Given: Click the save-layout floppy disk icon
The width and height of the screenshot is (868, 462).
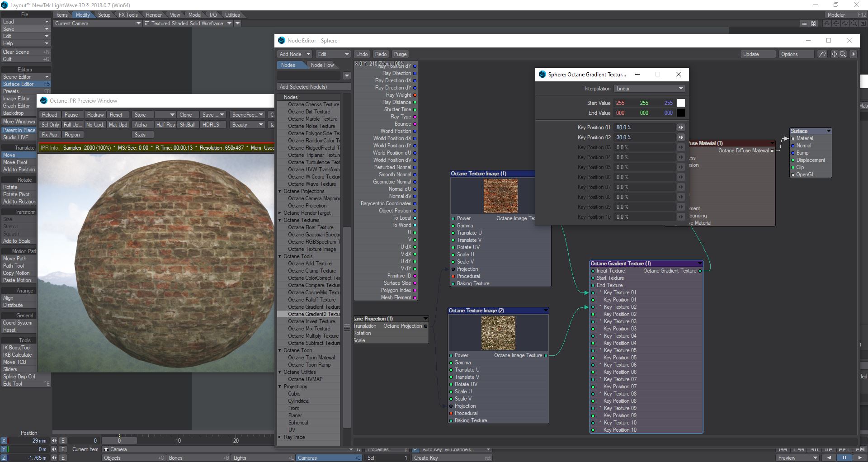Looking at the screenshot, I should 814,24.
